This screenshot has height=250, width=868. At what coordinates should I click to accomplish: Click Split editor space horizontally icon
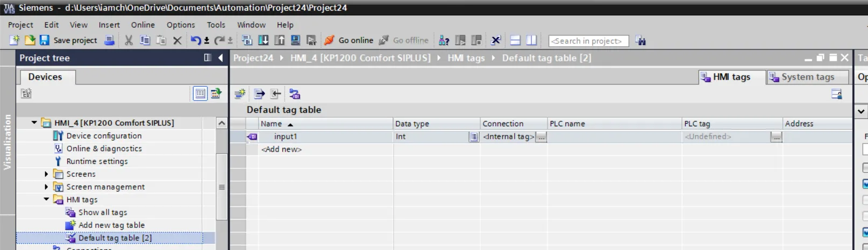point(515,40)
